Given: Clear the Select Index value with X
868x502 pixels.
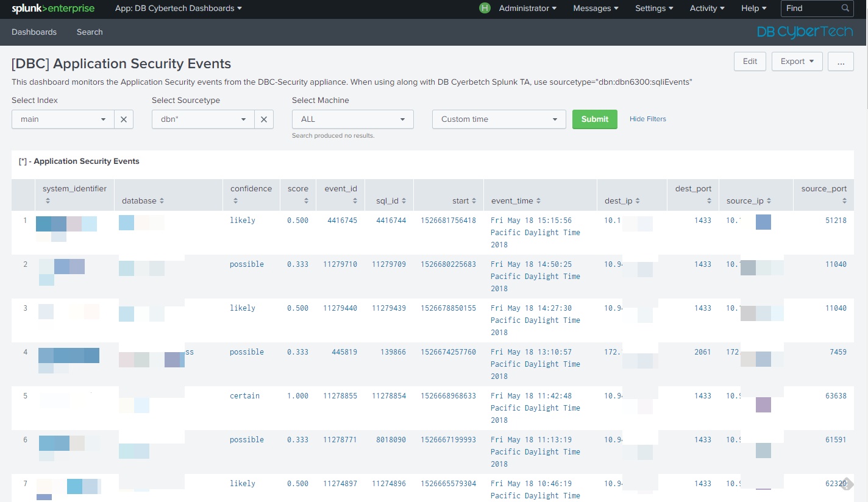Looking at the screenshot, I should (123, 119).
